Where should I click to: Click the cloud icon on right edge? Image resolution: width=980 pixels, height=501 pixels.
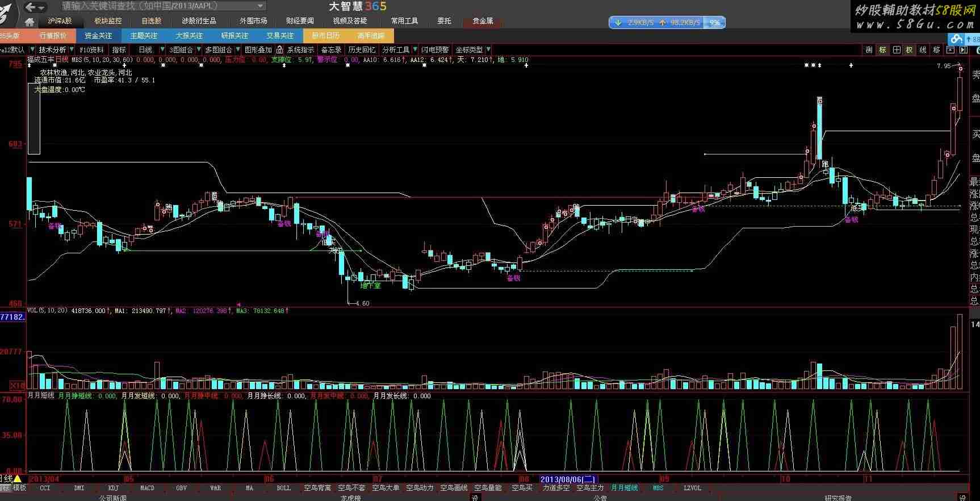point(957,39)
